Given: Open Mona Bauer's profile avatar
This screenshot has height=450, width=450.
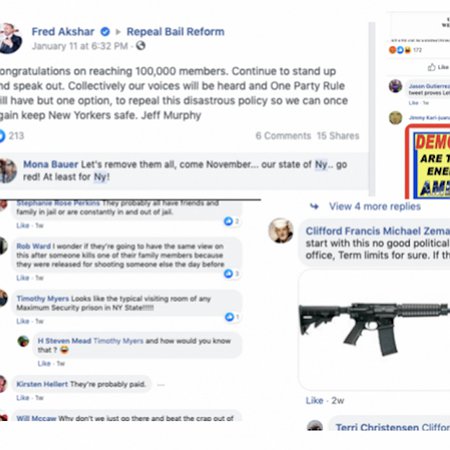Looking at the screenshot, I should coord(8,171).
